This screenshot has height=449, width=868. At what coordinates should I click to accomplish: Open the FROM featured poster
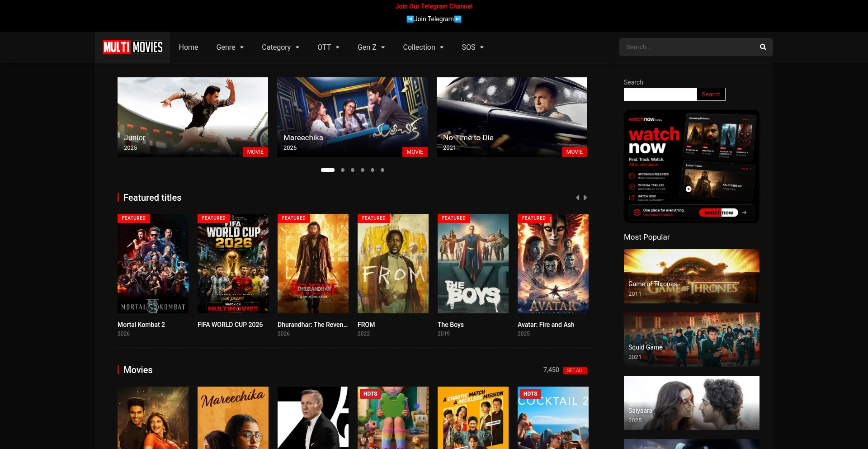coord(393,264)
